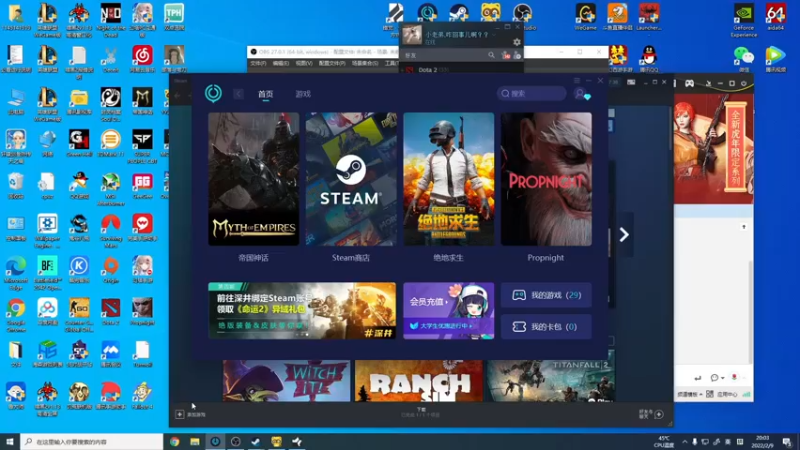Click the Windows taskbar search box
Screen dimensions: 800x450
[x=92, y=441]
